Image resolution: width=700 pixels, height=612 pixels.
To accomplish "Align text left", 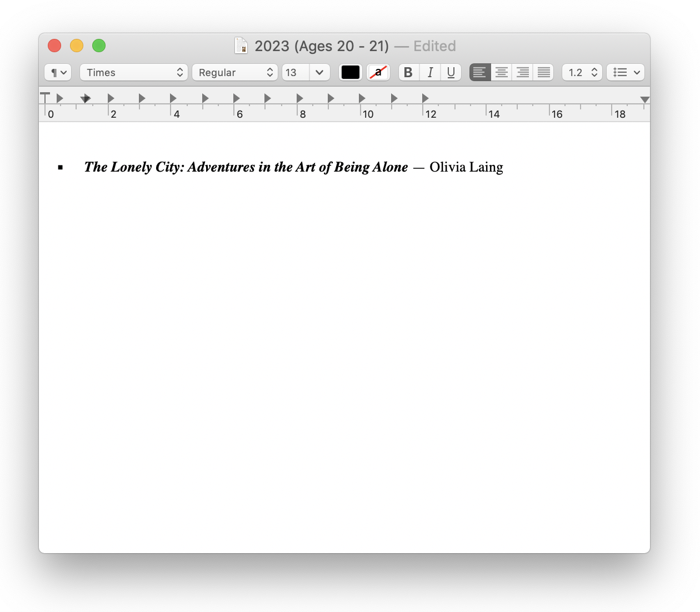I will coord(480,73).
